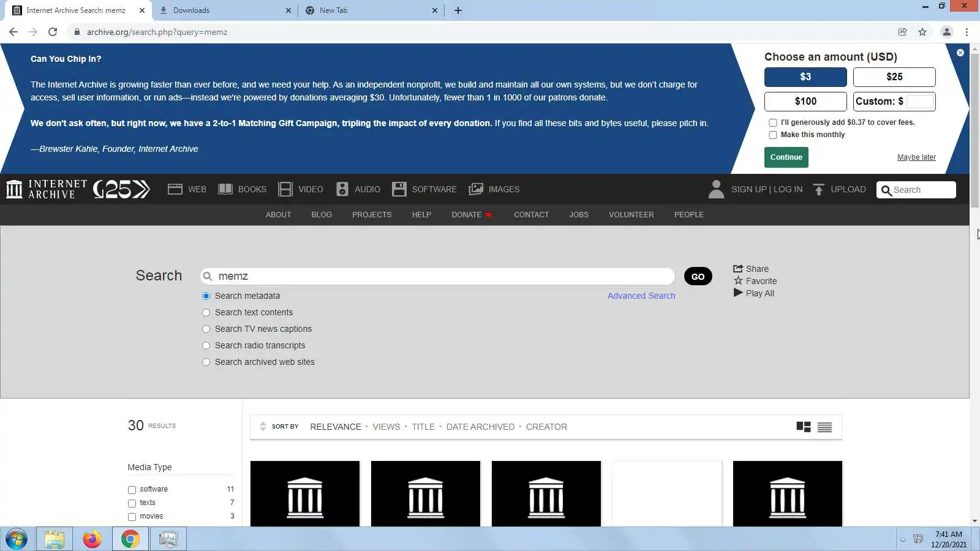Open the Donate menu item
Viewport: 980px width, 551px height.
click(472, 215)
